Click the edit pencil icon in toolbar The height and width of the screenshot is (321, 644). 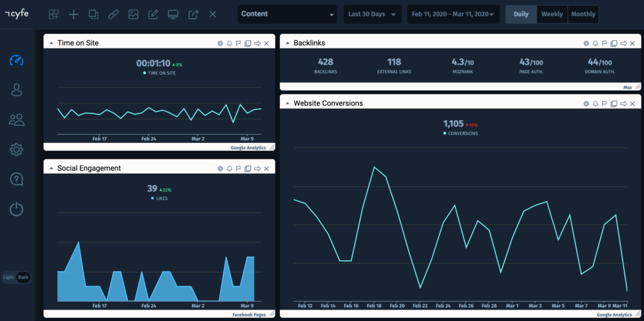tap(153, 14)
